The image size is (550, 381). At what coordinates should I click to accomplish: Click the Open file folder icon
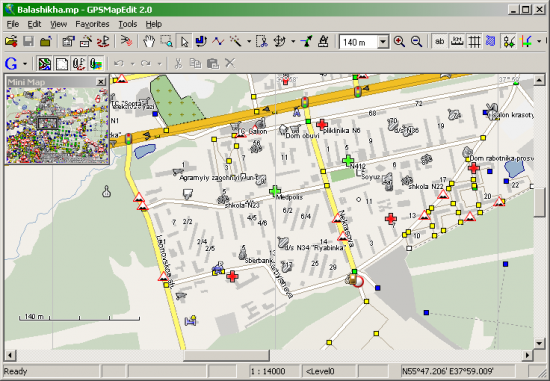point(11,42)
